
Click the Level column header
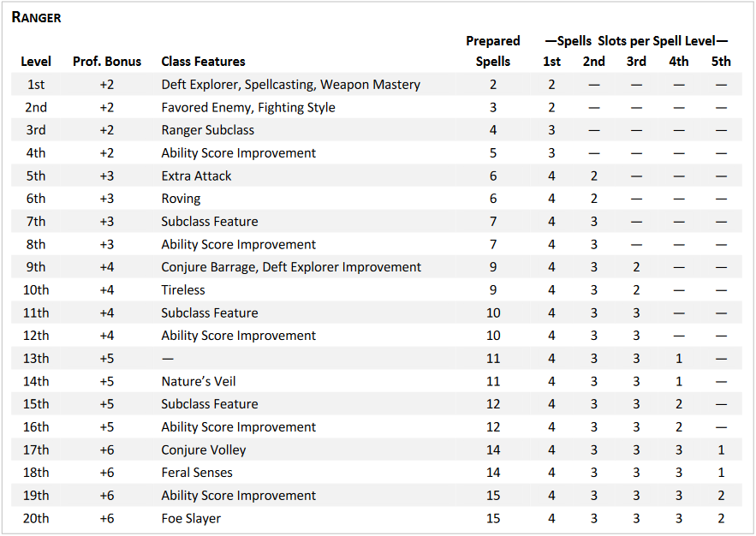tap(36, 62)
